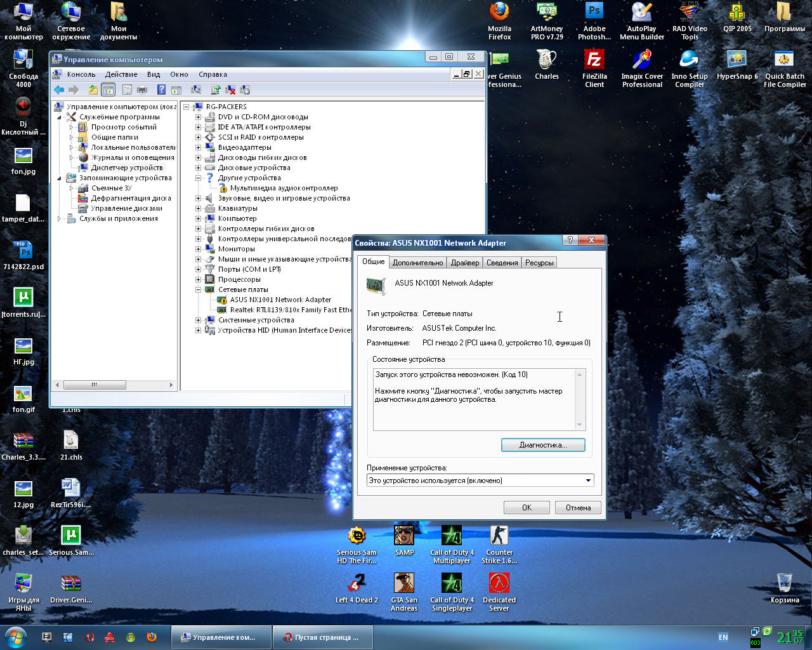
Task: Switch to the Сведения tab
Action: (502, 263)
